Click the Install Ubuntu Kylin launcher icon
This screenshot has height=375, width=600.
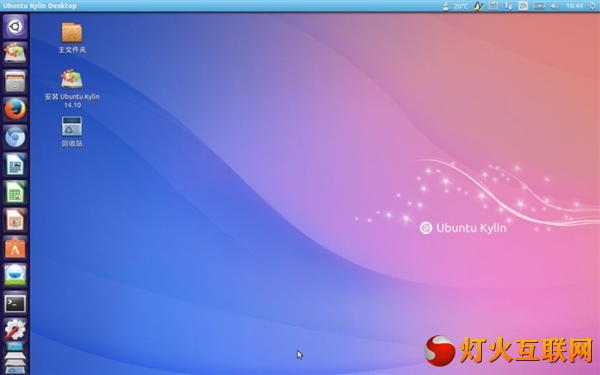(x=15, y=54)
